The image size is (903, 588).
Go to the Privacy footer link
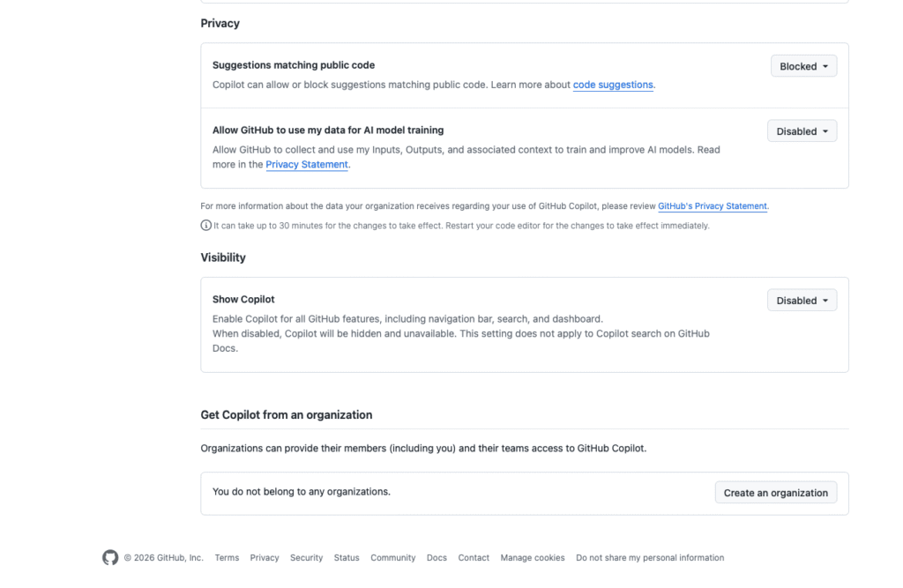265,558
